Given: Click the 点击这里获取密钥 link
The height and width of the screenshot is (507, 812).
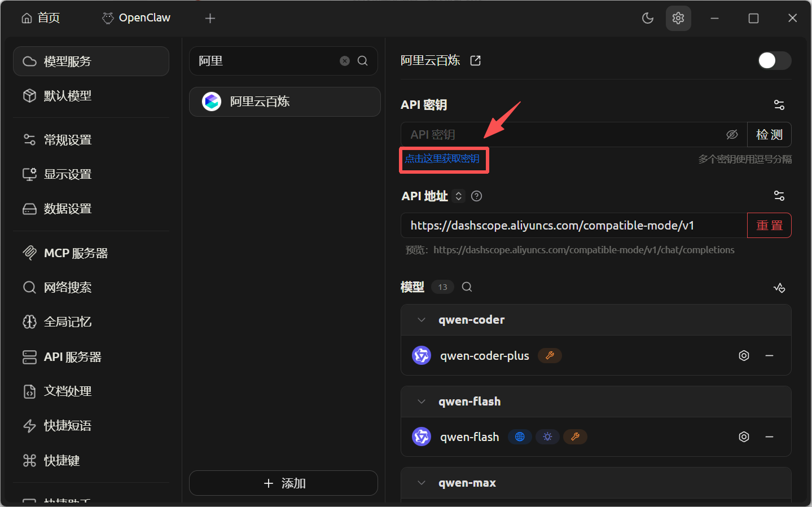Looking at the screenshot, I should [442, 159].
